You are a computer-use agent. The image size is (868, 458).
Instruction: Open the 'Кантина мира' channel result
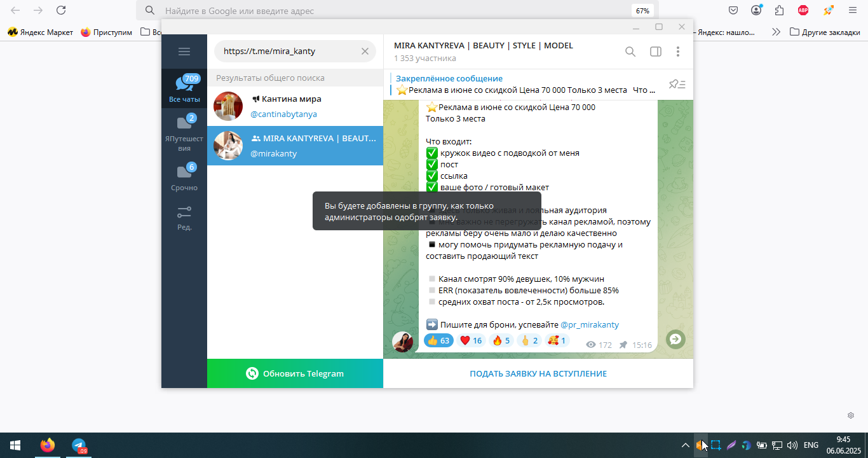pos(295,106)
